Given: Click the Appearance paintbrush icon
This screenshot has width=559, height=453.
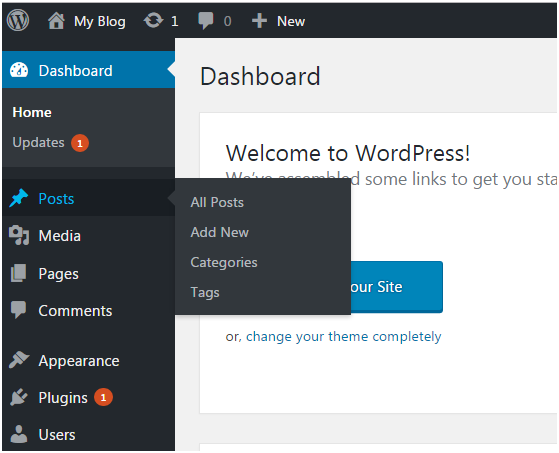Looking at the screenshot, I should 19,360.
